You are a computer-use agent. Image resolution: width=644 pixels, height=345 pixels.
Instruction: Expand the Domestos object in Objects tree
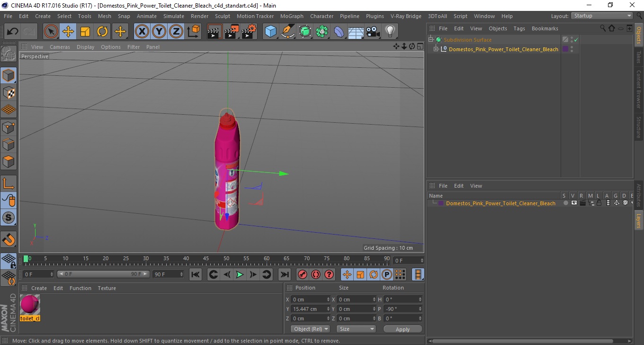pos(436,49)
